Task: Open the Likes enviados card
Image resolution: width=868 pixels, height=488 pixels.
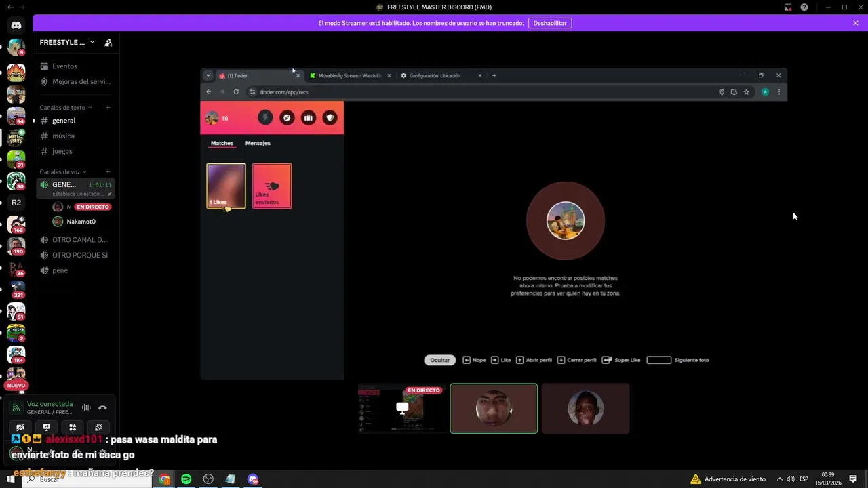Action: point(272,186)
